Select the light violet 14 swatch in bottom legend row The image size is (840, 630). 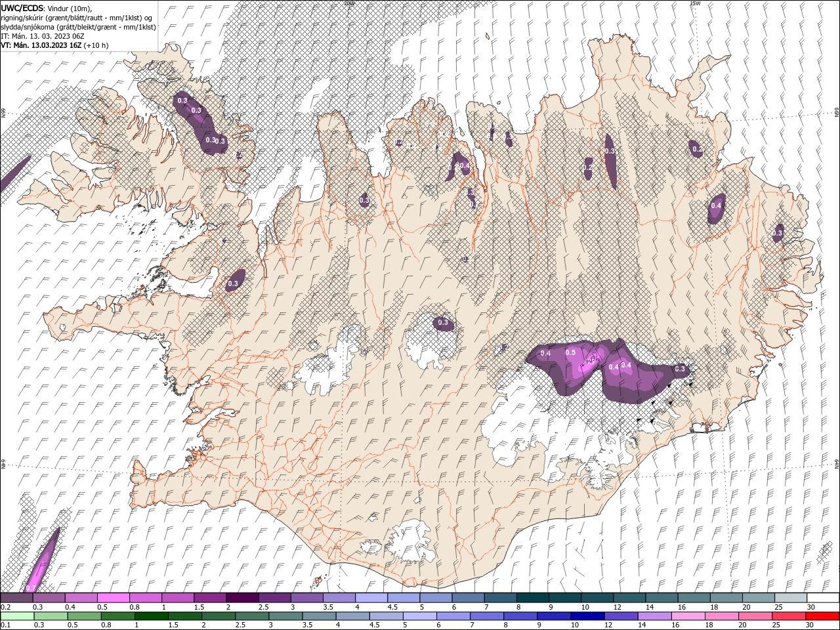tap(655, 616)
